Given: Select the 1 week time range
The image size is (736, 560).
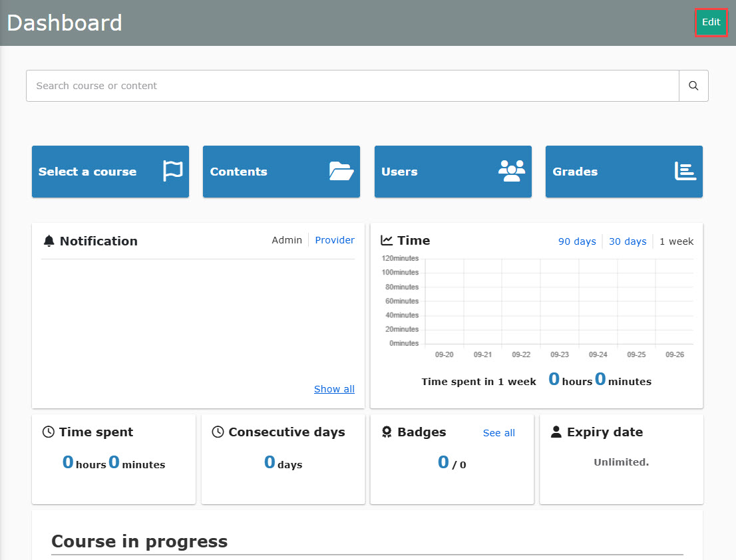Looking at the screenshot, I should pyautogui.click(x=676, y=241).
